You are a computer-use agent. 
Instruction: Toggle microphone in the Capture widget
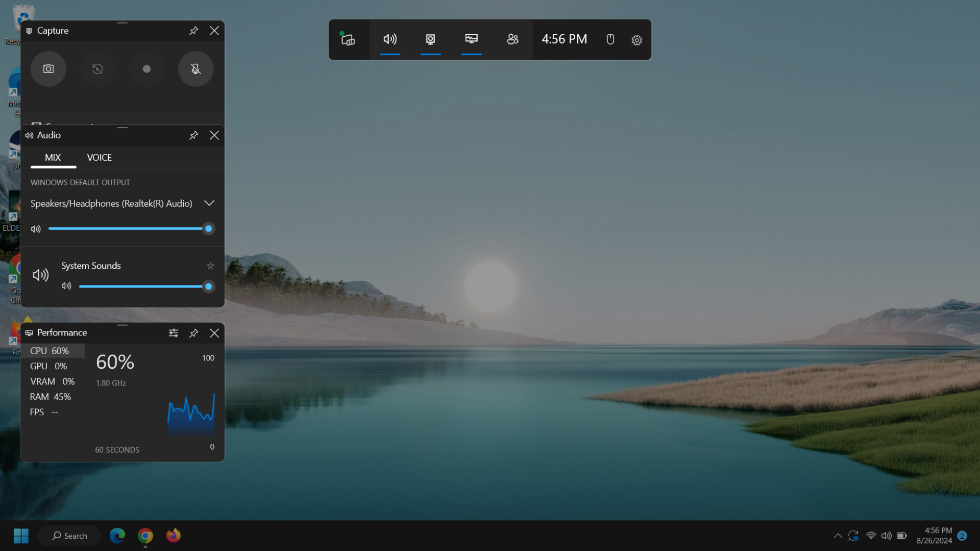click(196, 69)
